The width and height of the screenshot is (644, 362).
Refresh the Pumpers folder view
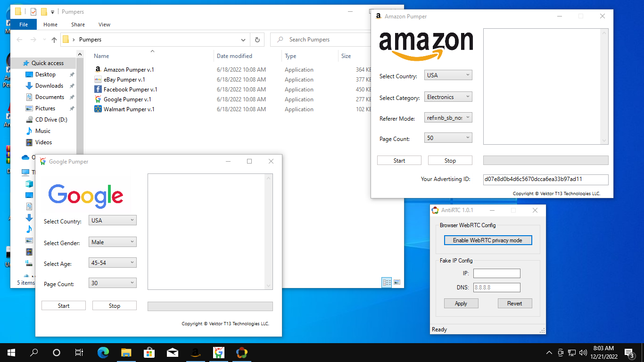(x=257, y=40)
